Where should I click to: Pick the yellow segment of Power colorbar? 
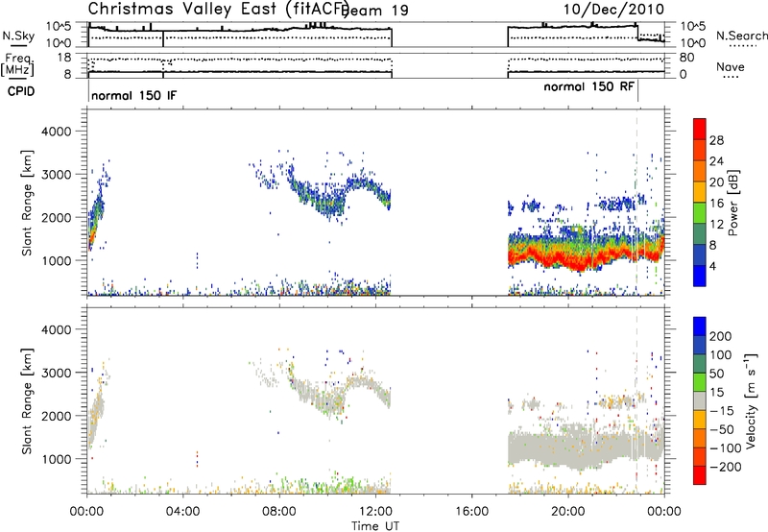coord(700,192)
